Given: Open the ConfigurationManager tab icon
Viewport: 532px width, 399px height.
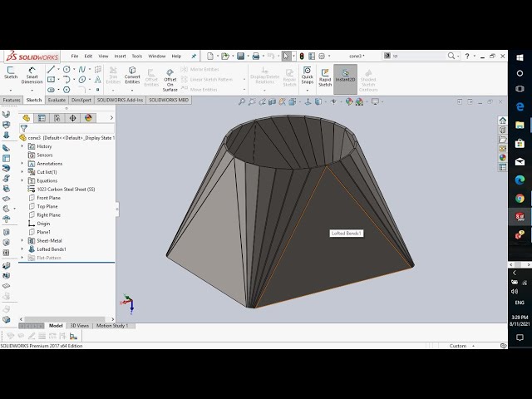Looking at the screenshot, I should (57, 118).
